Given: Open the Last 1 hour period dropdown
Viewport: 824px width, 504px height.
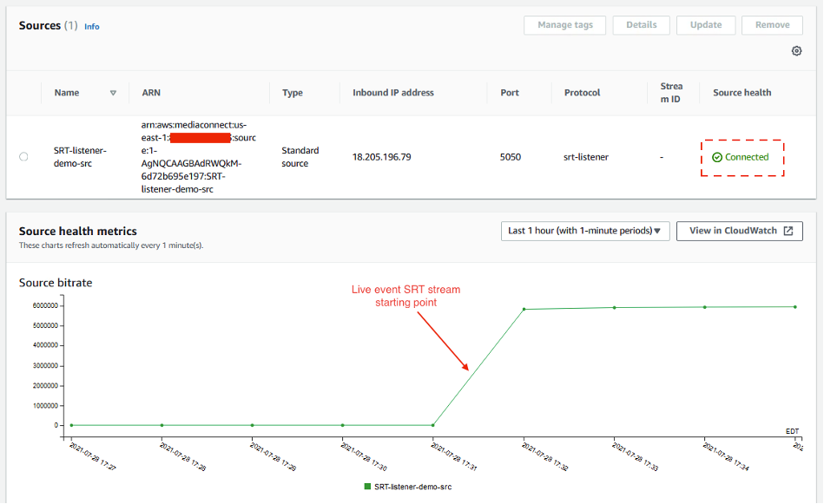Looking at the screenshot, I should (x=584, y=231).
